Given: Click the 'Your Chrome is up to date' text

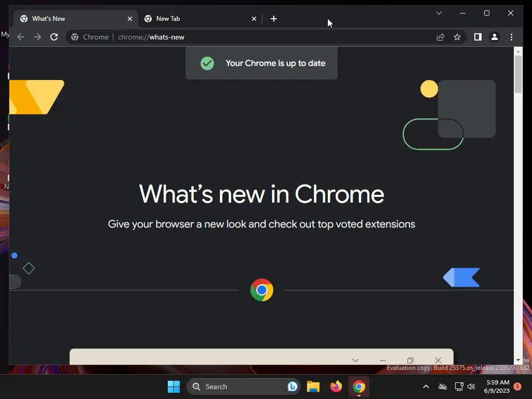Looking at the screenshot, I should pyautogui.click(x=275, y=63).
